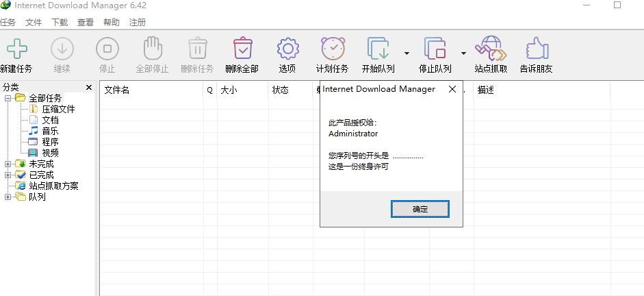Click the 新建任务 plus icon
Viewport: 644px width, 296px height.
[17, 49]
